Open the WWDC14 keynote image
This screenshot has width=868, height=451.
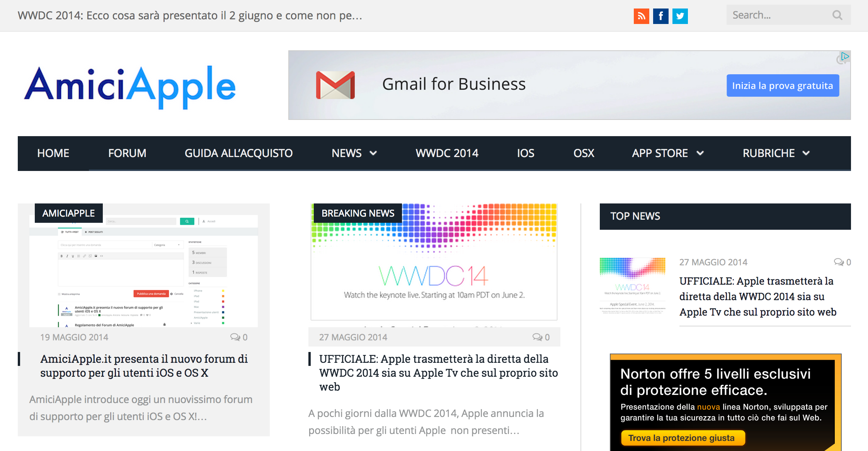tap(434, 265)
